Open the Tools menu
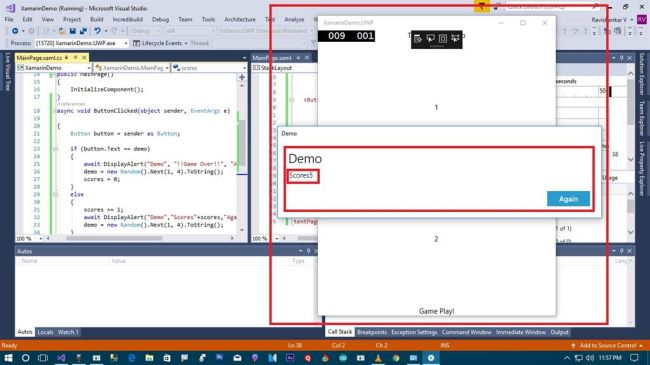 [208, 19]
